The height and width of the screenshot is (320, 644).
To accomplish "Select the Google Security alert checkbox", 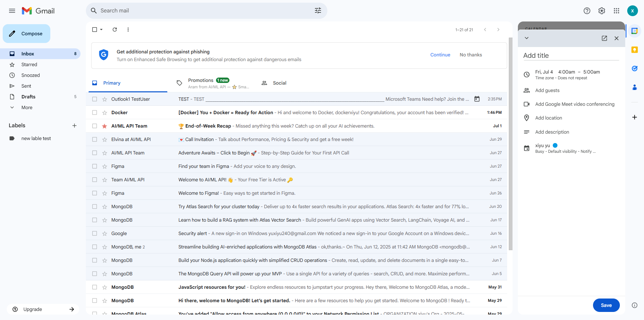I will (95, 233).
